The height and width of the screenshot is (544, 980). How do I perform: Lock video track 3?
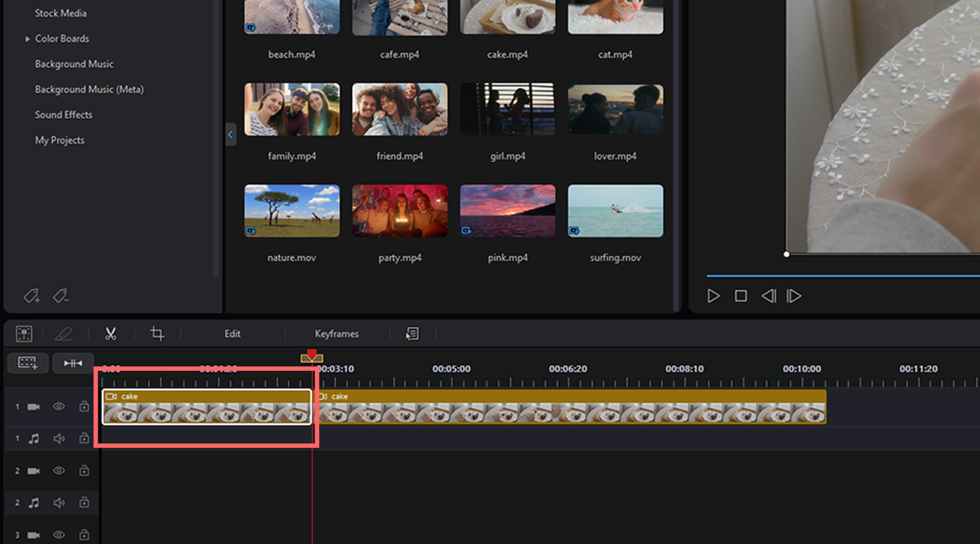[x=84, y=534]
